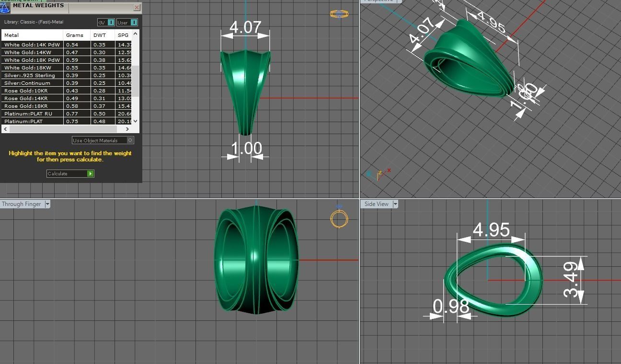Close the Metal Weights panel
The width and height of the screenshot is (621, 364).
coord(137,7)
